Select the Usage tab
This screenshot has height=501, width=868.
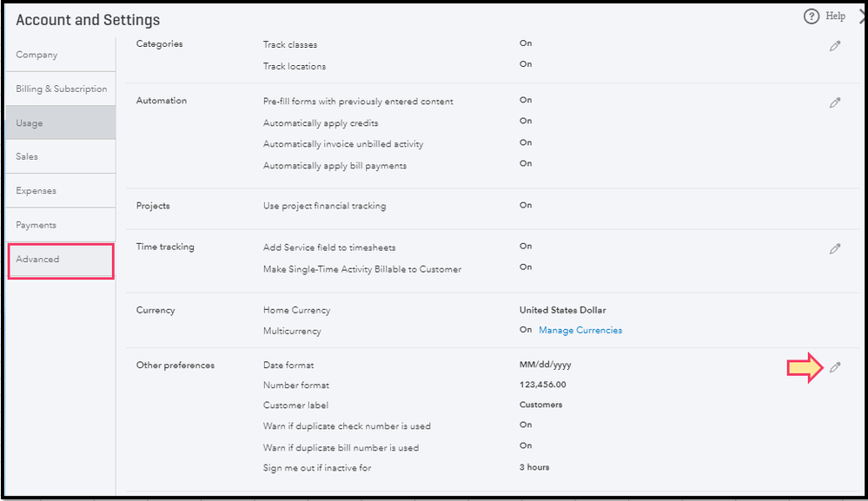tap(30, 123)
